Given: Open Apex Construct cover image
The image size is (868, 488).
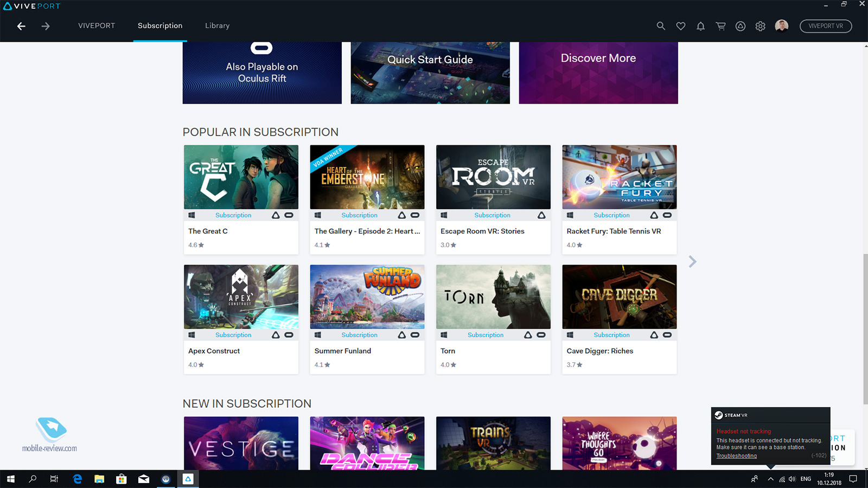Looking at the screenshot, I should pos(241,297).
